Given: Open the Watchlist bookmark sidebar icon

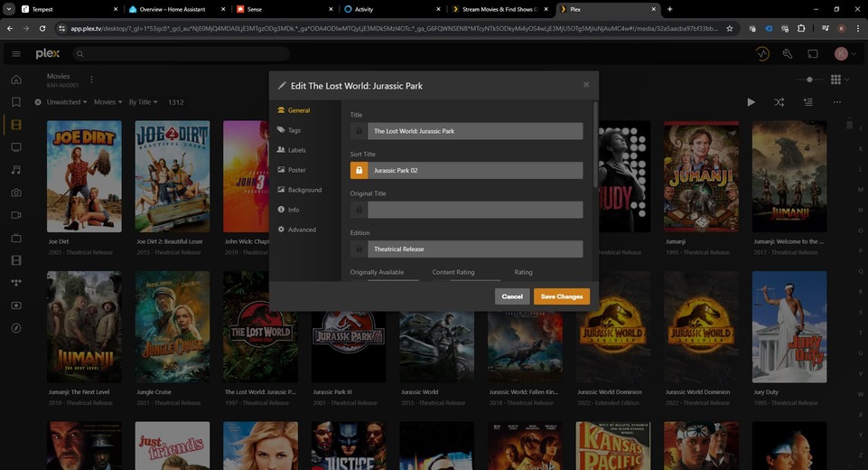Looking at the screenshot, I should [x=16, y=102].
